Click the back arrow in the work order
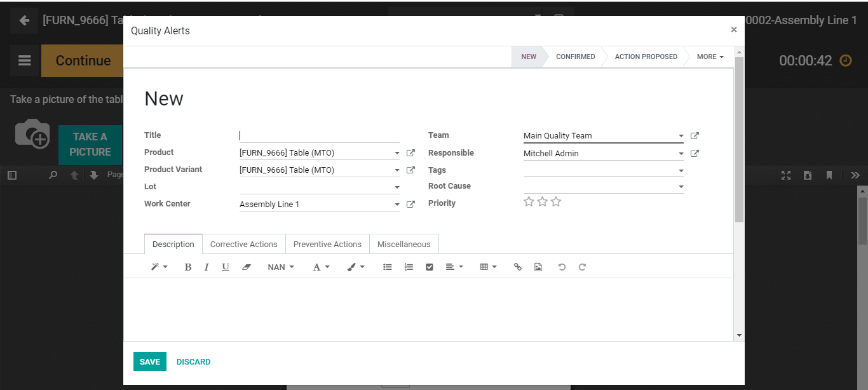This screenshot has width=868, height=390. point(24,20)
